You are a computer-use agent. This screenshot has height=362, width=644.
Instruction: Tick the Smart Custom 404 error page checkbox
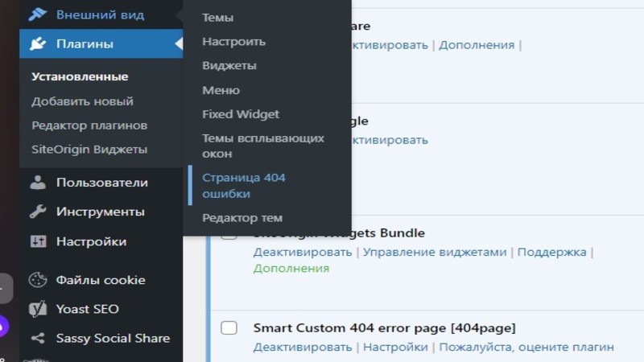coord(229,328)
